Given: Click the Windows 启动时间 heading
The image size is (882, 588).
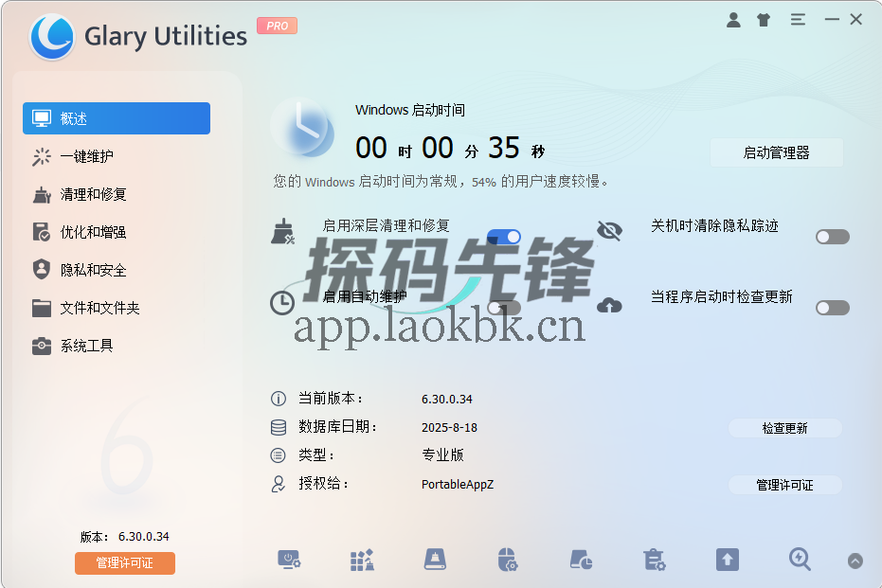Looking at the screenshot, I should pos(410,110).
